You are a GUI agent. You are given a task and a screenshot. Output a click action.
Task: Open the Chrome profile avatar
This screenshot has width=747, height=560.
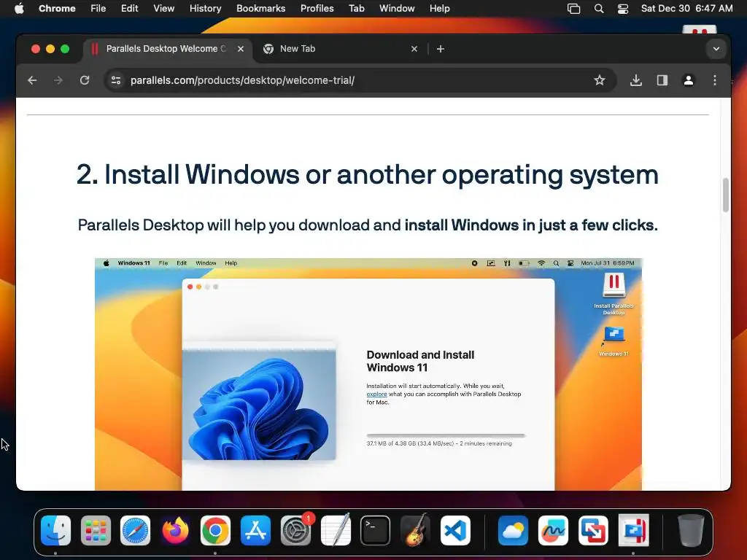[x=689, y=80]
